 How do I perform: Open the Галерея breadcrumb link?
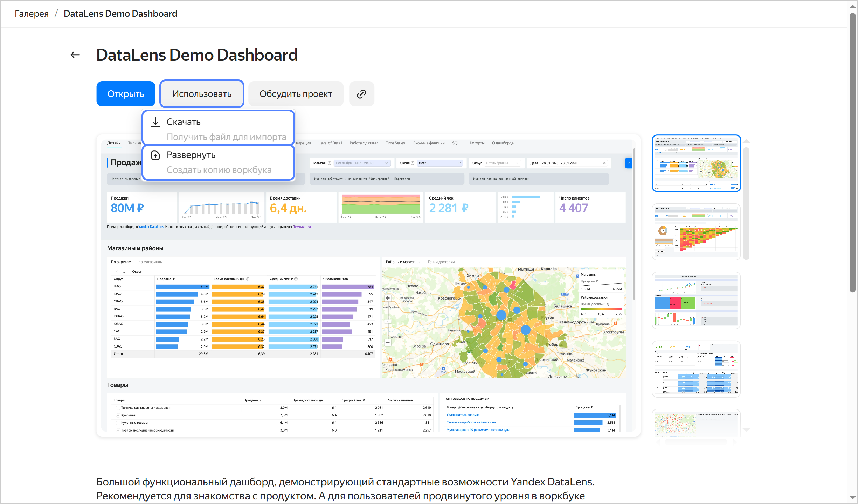pos(32,14)
